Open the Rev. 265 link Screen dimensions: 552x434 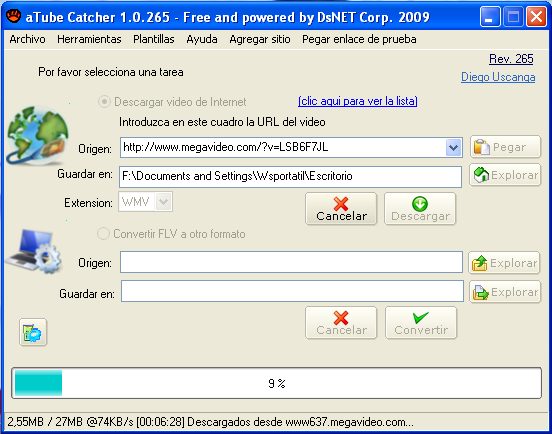point(511,59)
